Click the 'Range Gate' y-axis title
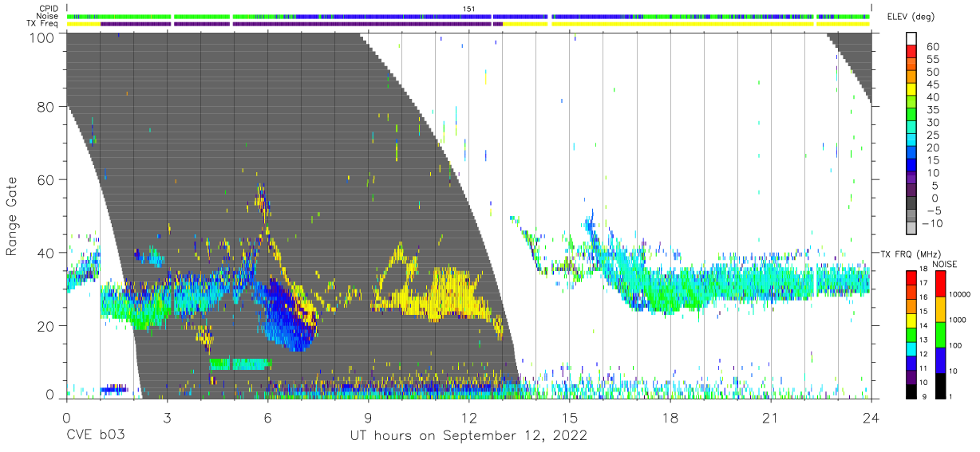 point(13,217)
